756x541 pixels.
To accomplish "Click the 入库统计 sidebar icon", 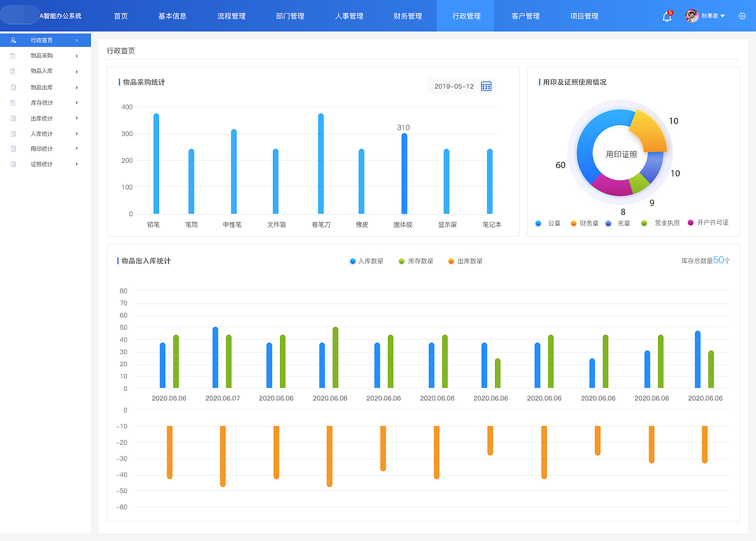I will (x=13, y=134).
